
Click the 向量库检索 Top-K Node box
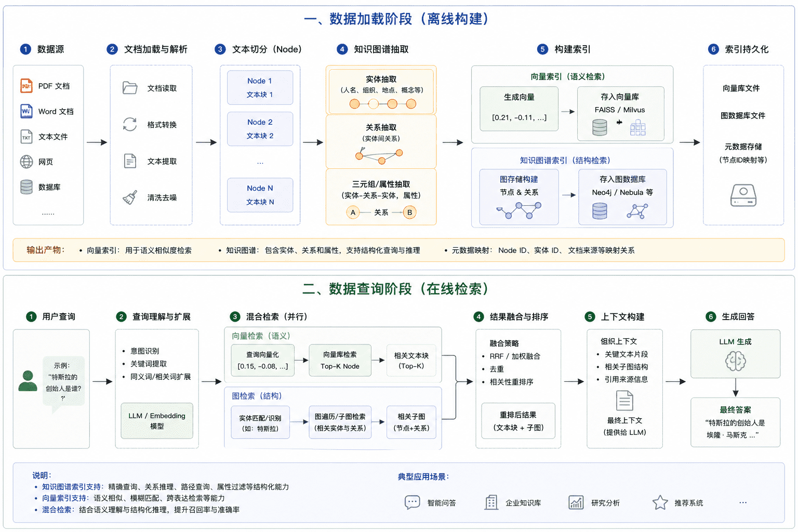[340, 361]
